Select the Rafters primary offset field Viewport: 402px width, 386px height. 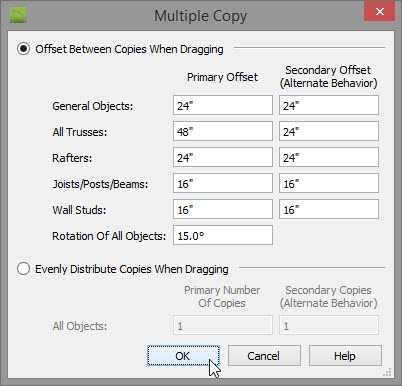coord(223,157)
